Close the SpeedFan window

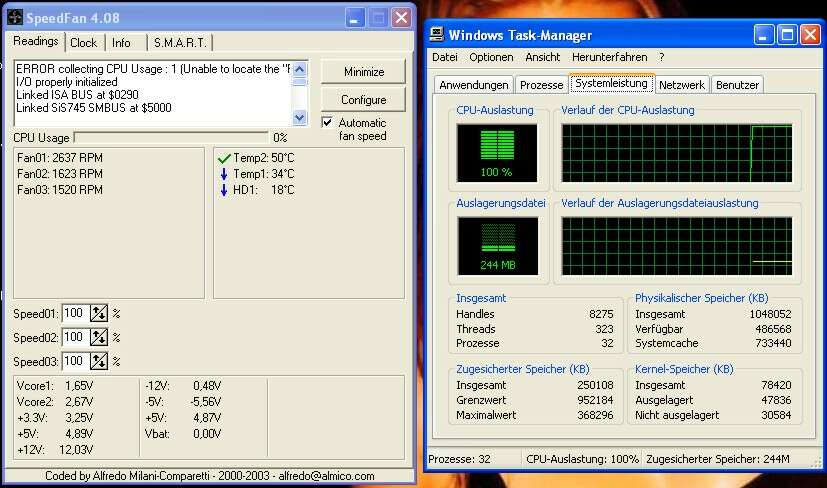401,18
